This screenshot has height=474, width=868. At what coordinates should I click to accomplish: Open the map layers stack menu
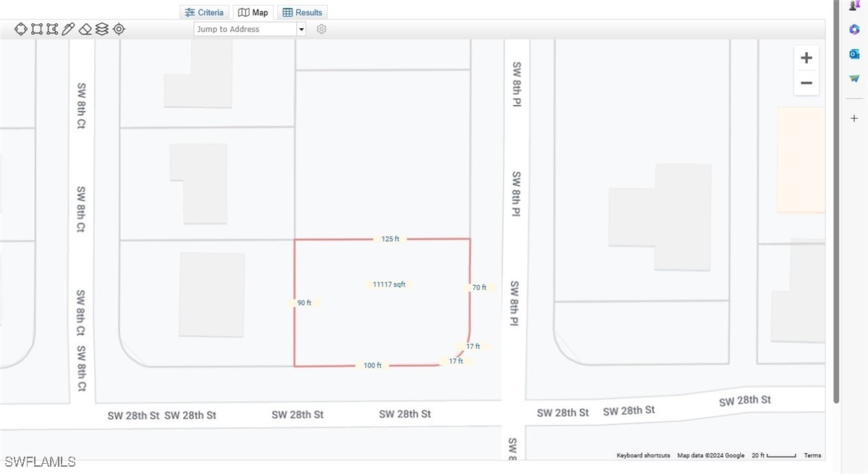click(102, 29)
